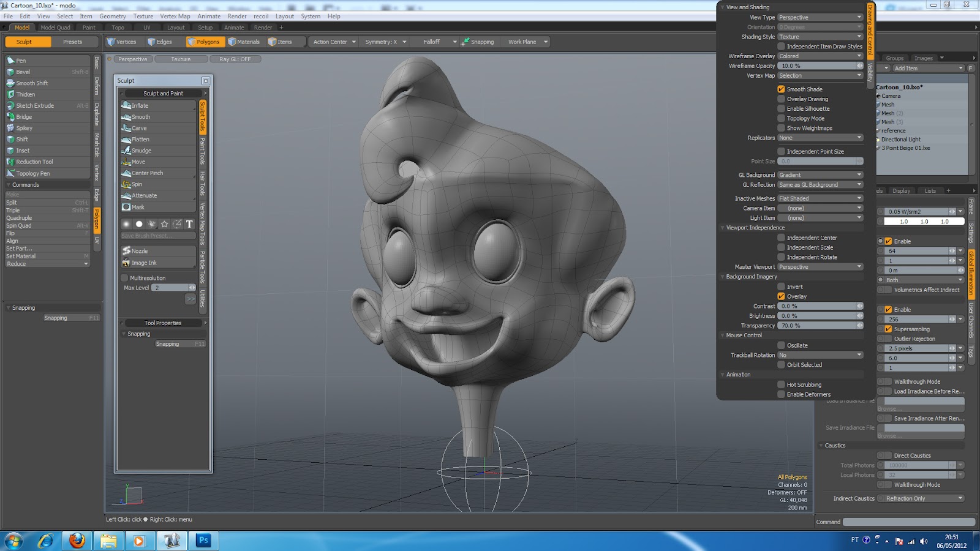Viewport: 980px width, 551px height.
Task: Select the Inflate sculpt tool
Action: point(140,105)
